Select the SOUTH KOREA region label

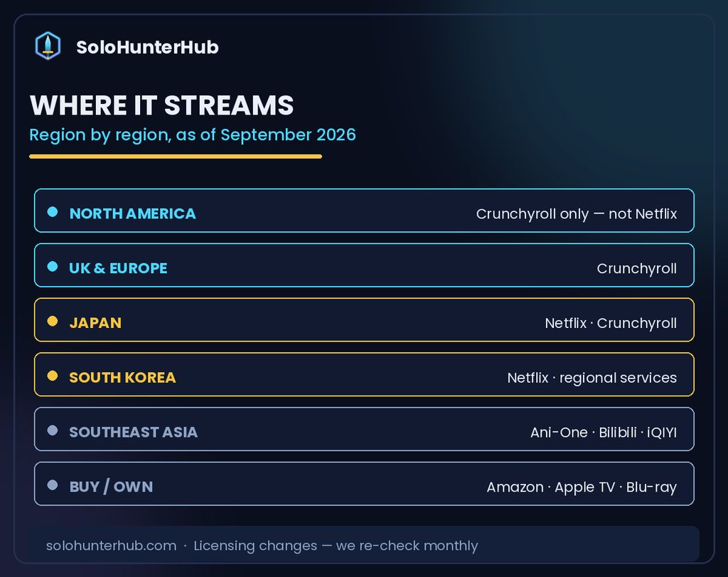122,377
